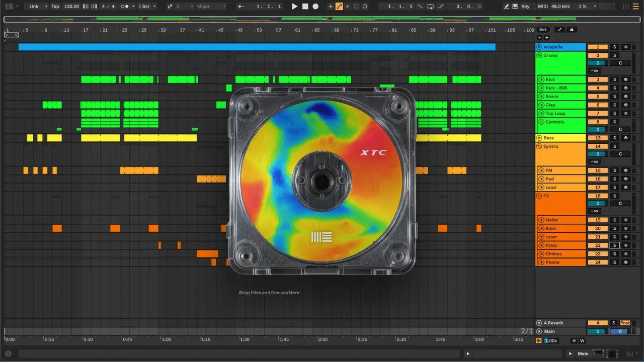The image size is (644, 362).
Task: Click the Set locator button
Action: point(543,30)
